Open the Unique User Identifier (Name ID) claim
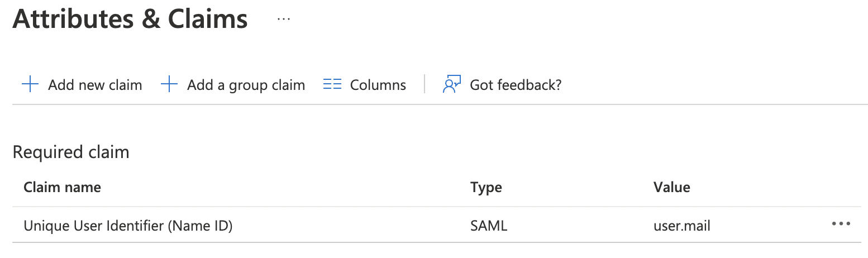The height and width of the screenshot is (258, 868). (128, 226)
